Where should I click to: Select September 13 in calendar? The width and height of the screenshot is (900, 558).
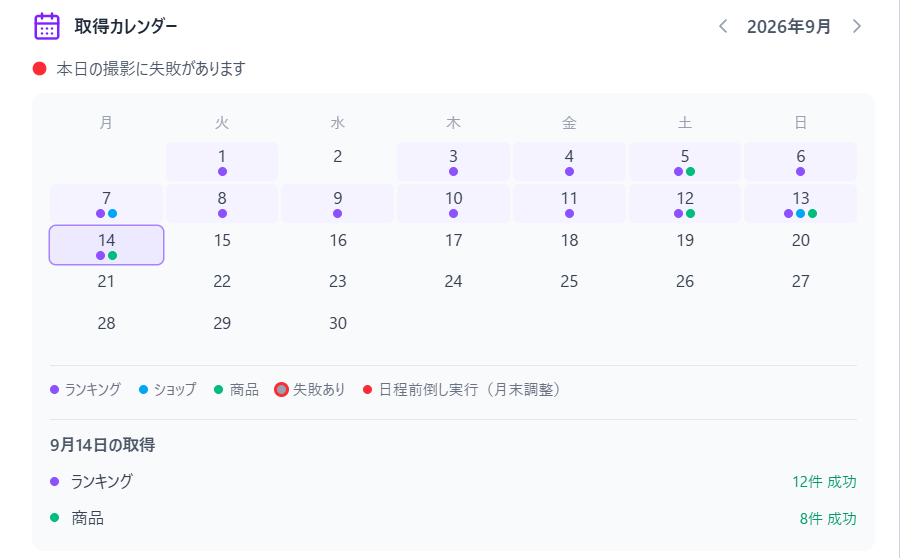[x=801, y=204]
